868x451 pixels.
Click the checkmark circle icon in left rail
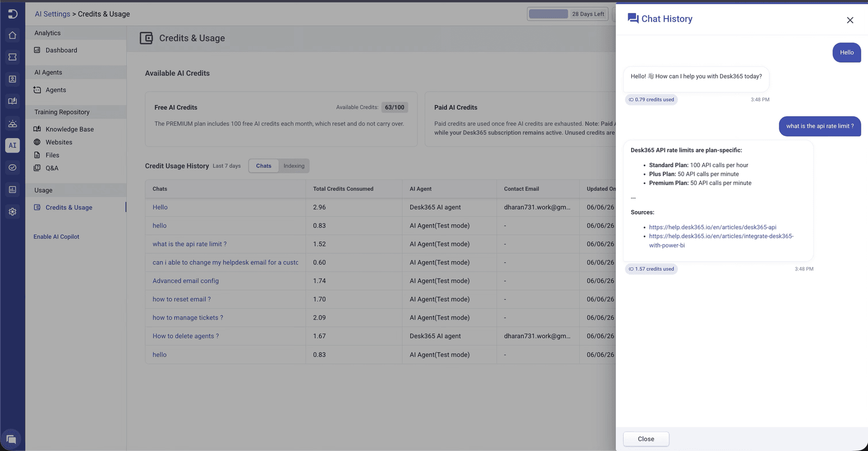(12, 168)
